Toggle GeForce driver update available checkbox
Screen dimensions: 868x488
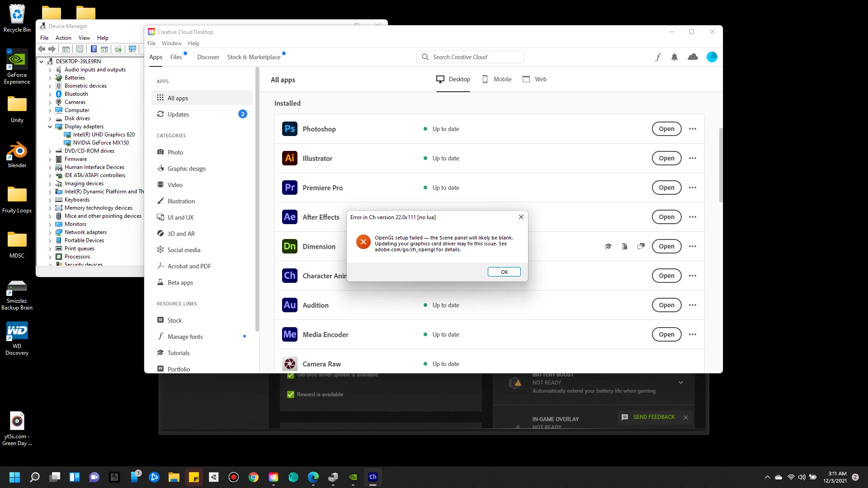[x=291, y=375]
